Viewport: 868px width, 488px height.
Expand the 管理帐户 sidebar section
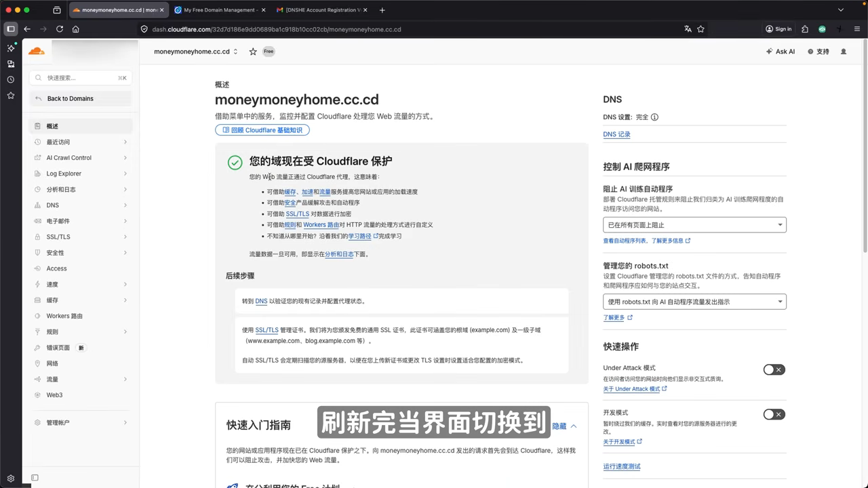click(81, 423)
